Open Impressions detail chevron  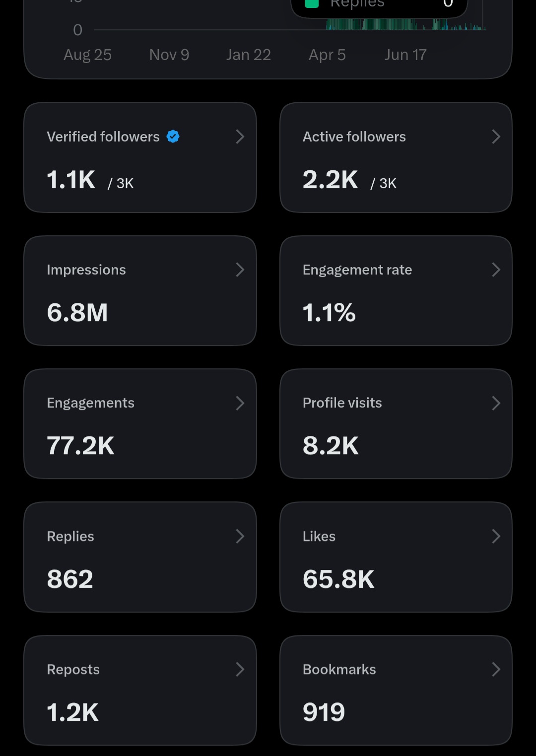tap(240, 270)
